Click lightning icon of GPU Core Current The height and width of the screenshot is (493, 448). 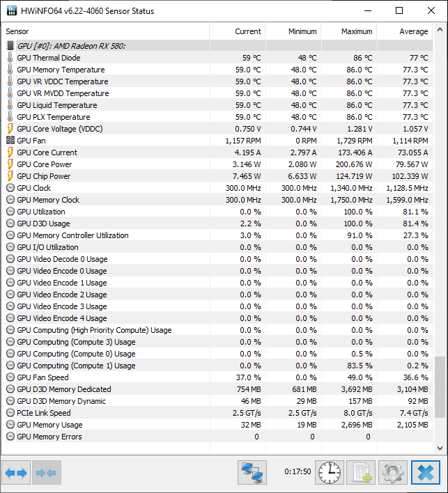pyautogui.click(x=10, y=152)
